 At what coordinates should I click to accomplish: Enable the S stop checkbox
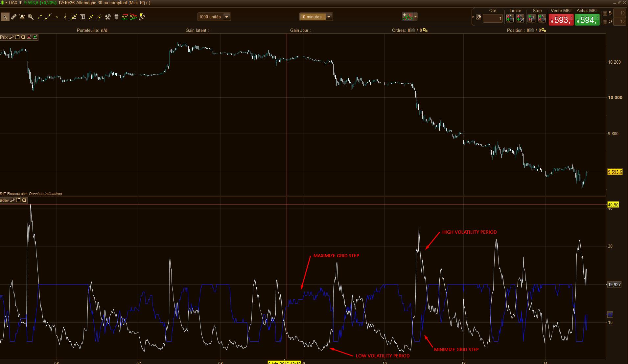pyautogui.click(x=605, y=13)
